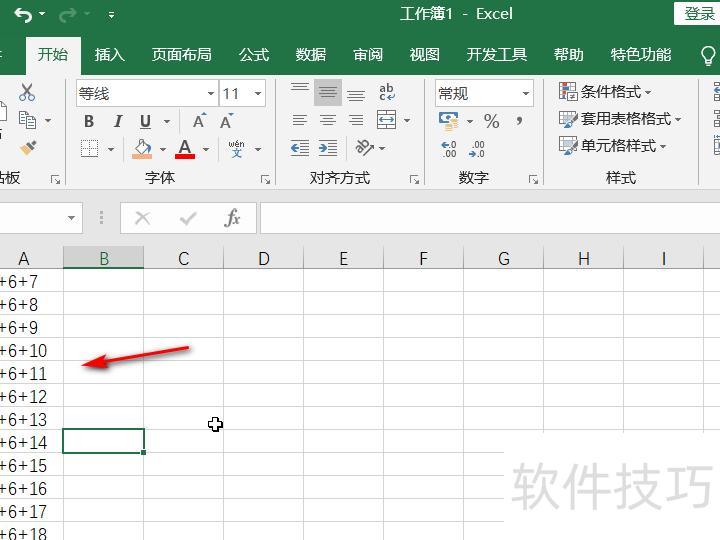Image resolution: width=720 pixels, height=540 pixels.
Task: Open 数字 group dialog launcher
Action: click(x=533, y=180)
